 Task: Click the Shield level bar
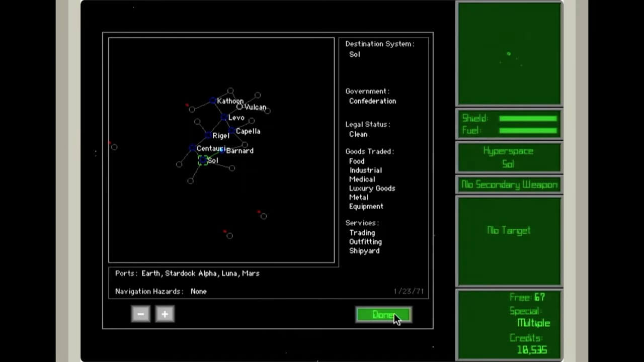pos(528,119)
